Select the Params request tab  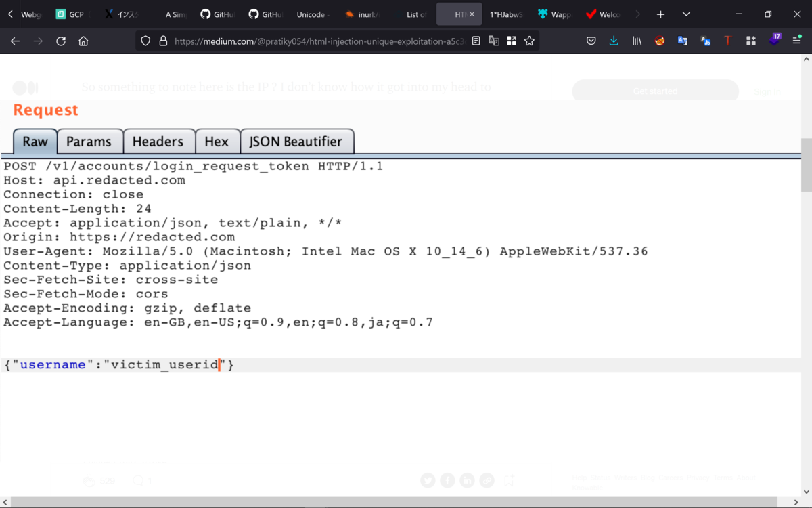(89, 142)
